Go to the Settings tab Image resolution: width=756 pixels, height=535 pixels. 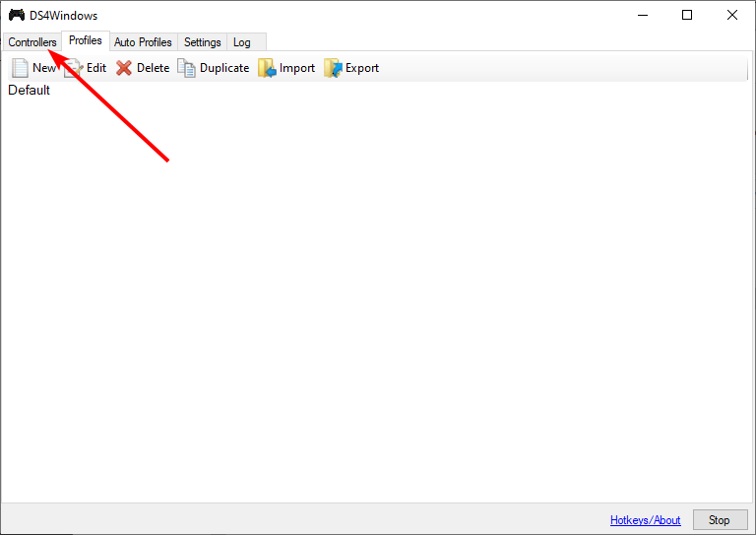coord(203,42)
